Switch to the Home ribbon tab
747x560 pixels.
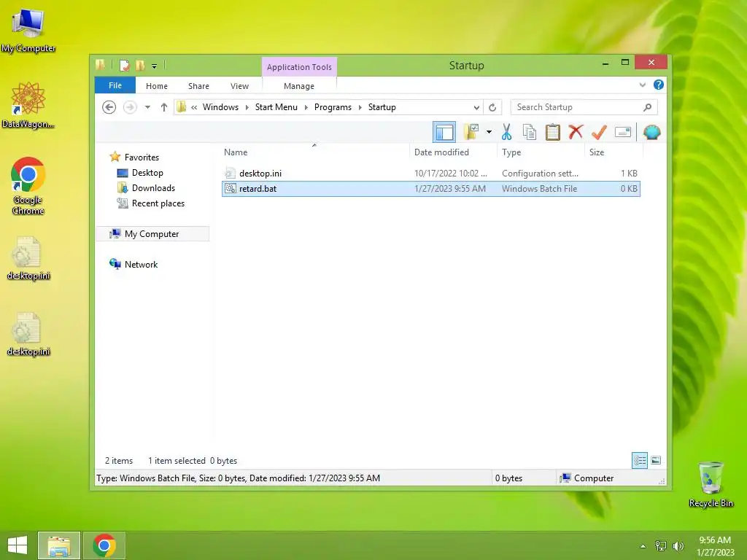[157, 86]
